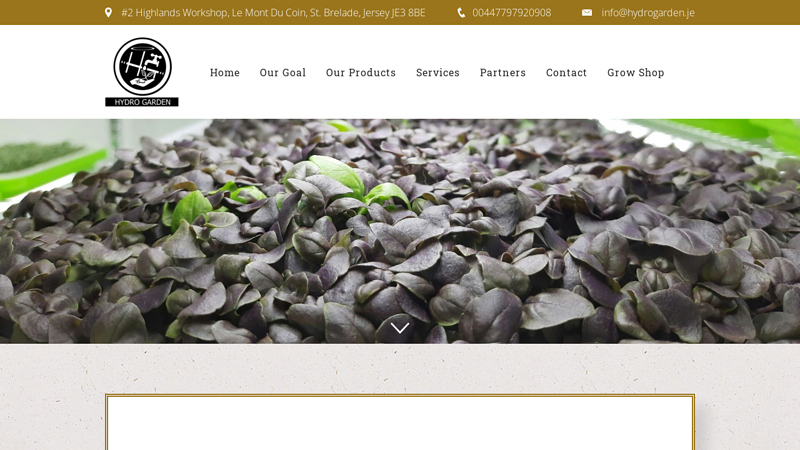Viewport: 800px width, 450px height.
Task: Open the Services menu item
Action: 438,73
